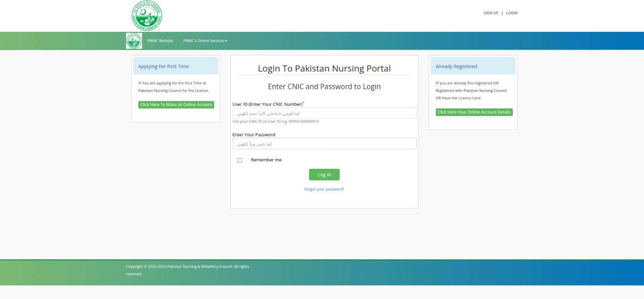Expand the PNMC's Online Services dropdown

[x=205, y=41]
